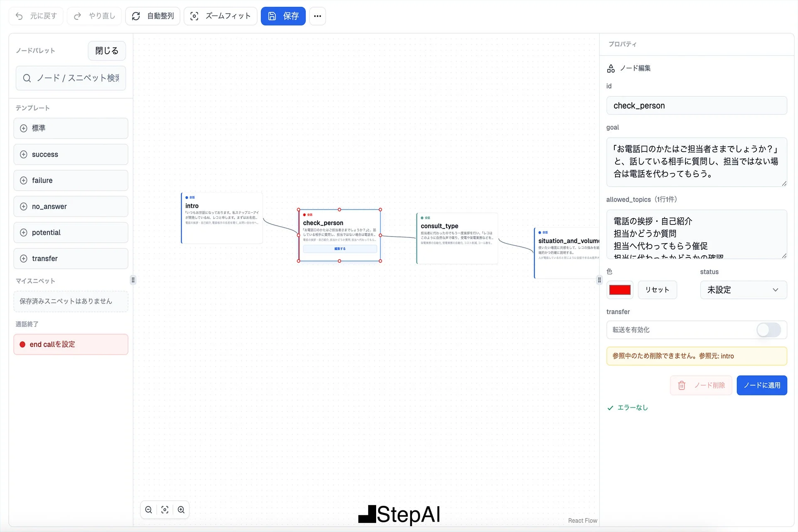
Task: Open the ... overflow menu in the toolbar
Action: [318, 16]
